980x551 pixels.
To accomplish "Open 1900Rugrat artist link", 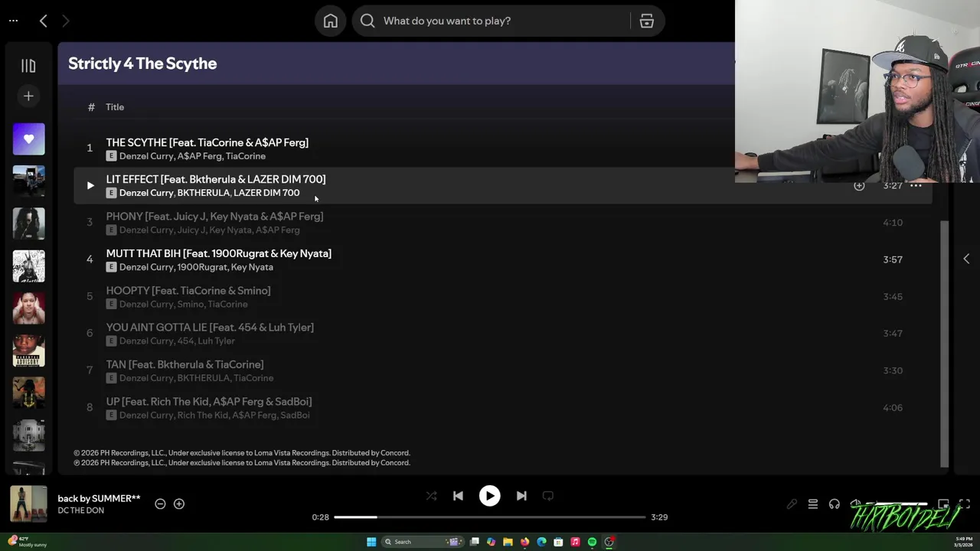I will coord(201,267).
